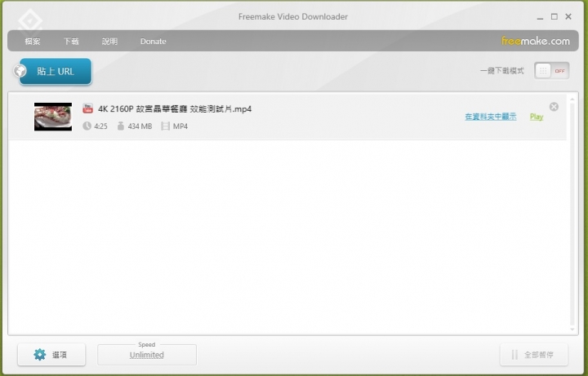The image size is (588, 376).
Task: Select the 4K 2160P 故宮晶華餐廳 file title
Action: (x=175, y=109)
